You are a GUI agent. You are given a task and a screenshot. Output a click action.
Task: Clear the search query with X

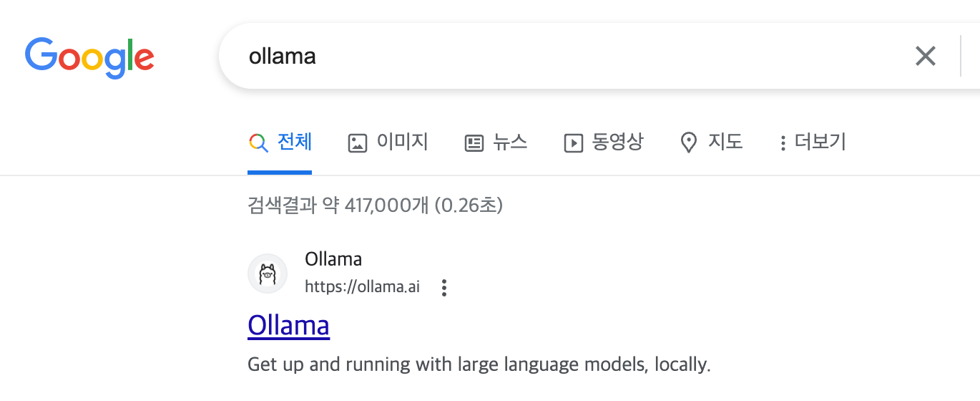click(x=925, y=56)
